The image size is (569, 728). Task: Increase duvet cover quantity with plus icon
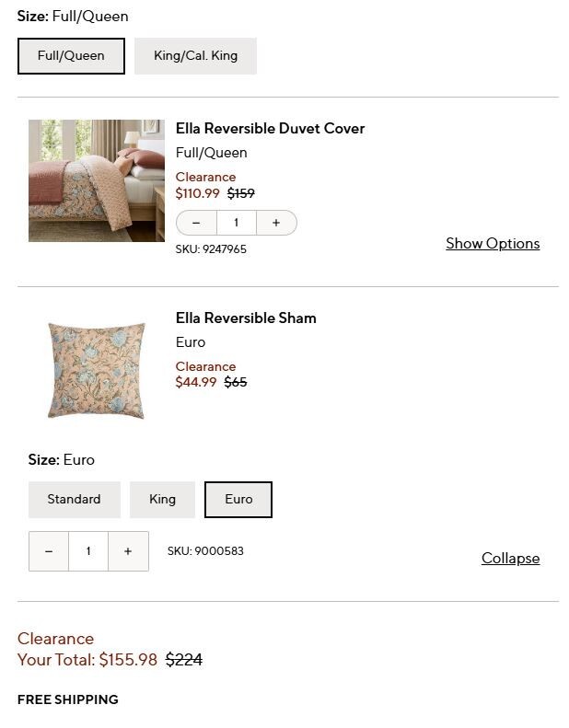tap(275, 223)
